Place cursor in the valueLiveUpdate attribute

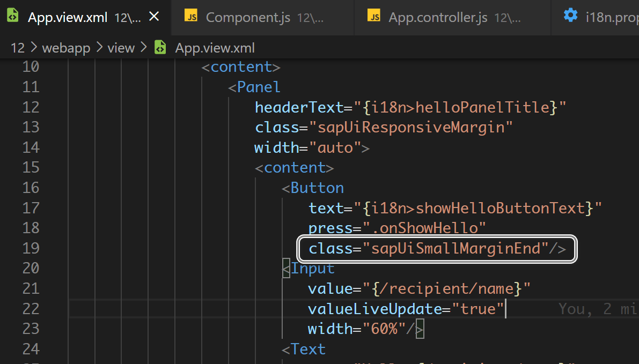click(x=376, y=309)
